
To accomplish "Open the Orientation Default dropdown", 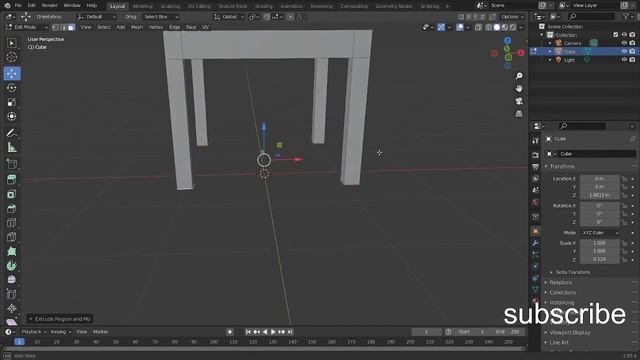I will click(x=96, y=17).
